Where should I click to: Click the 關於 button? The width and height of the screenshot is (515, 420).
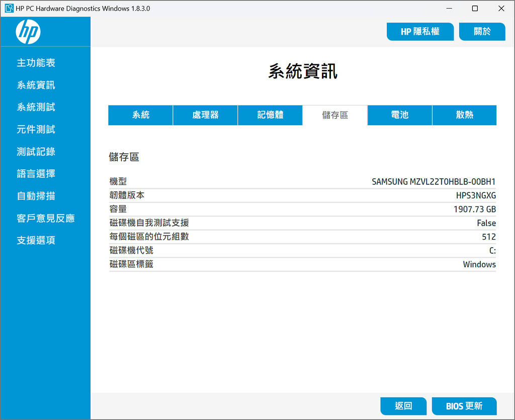pos(482,32)
